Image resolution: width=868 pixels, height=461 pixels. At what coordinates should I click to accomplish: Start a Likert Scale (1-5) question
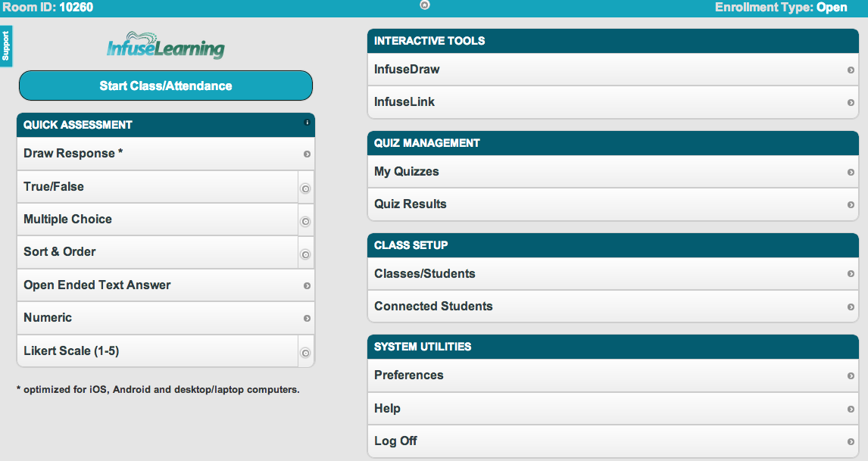click(158, 351)
